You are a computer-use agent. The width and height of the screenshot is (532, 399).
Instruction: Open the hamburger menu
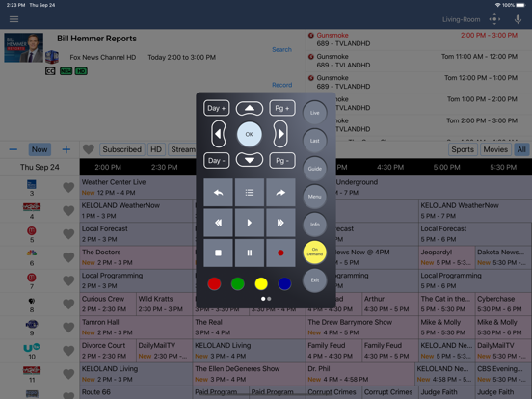(13, 19)
